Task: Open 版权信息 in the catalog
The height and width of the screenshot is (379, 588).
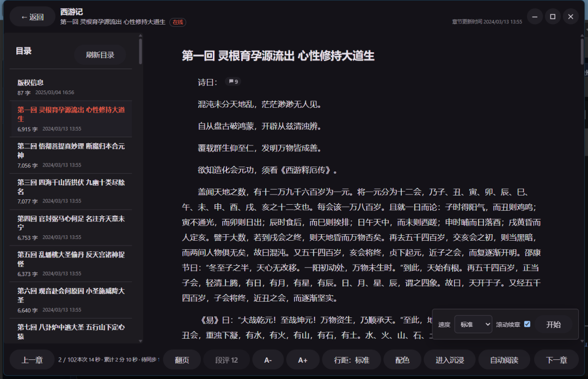Action: coord(71,87)
